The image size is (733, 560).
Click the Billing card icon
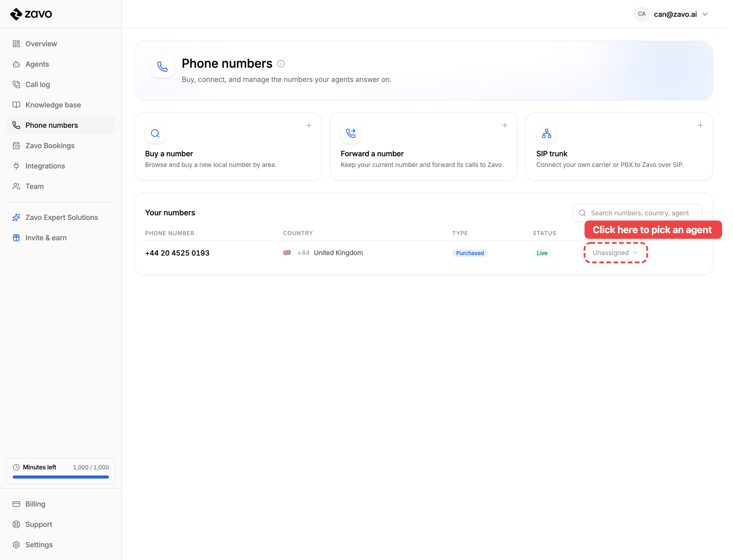pyautogui.click(x=16, y=504)
